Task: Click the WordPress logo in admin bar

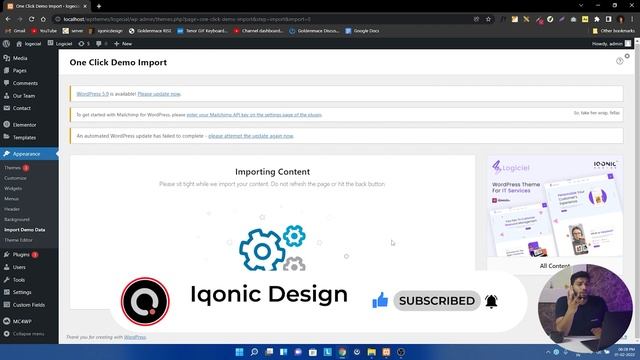Action: click(x=6, y=44)
